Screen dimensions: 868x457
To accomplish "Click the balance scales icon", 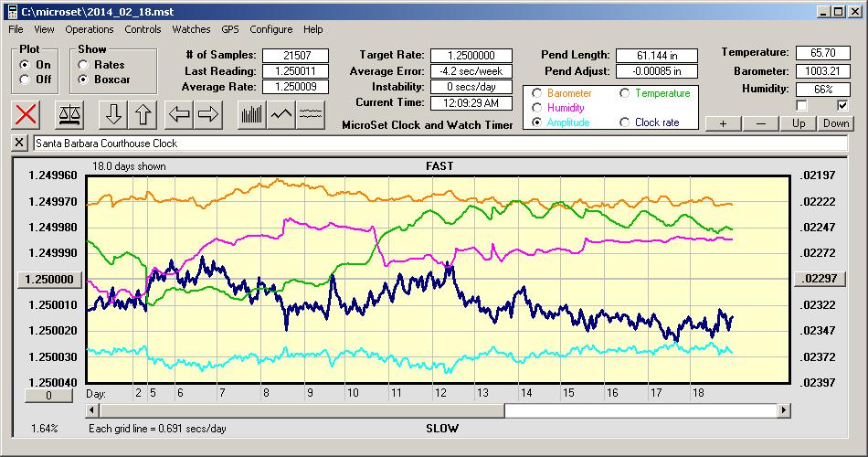I will (x=69, y=114).
